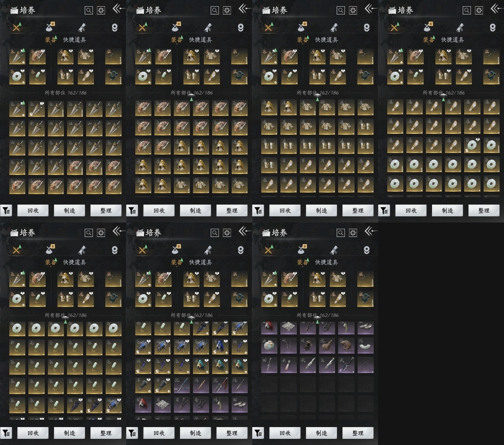
Task: Select crossed-swords category in the top-left panel
Action: click(x=16, y=28)
